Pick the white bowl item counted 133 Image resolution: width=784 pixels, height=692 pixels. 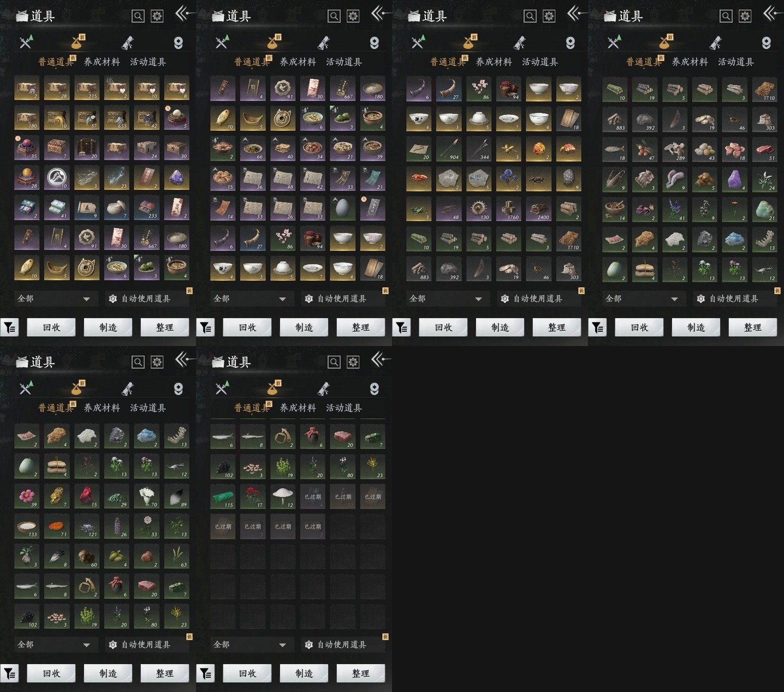[27, 526]
